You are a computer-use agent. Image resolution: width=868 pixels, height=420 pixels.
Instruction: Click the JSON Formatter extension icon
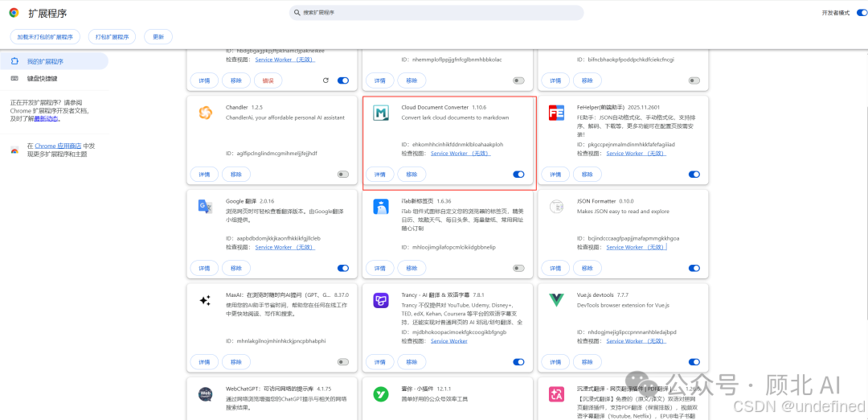pyautogui.click(x=556, y=207)
